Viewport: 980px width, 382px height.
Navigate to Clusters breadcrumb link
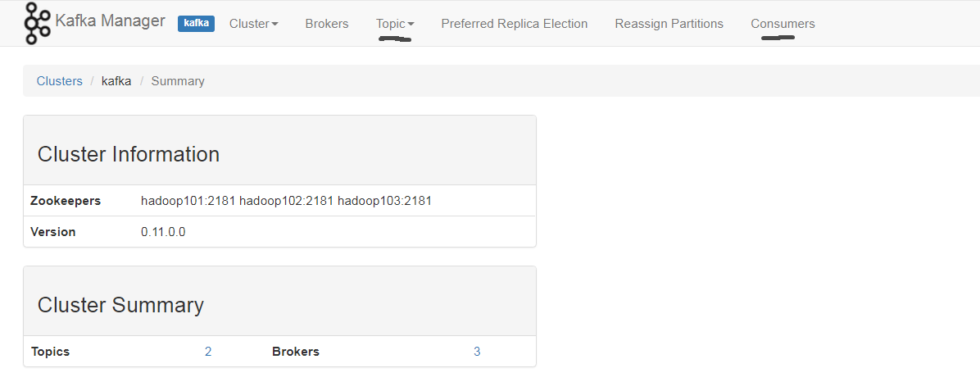point(59,81)
